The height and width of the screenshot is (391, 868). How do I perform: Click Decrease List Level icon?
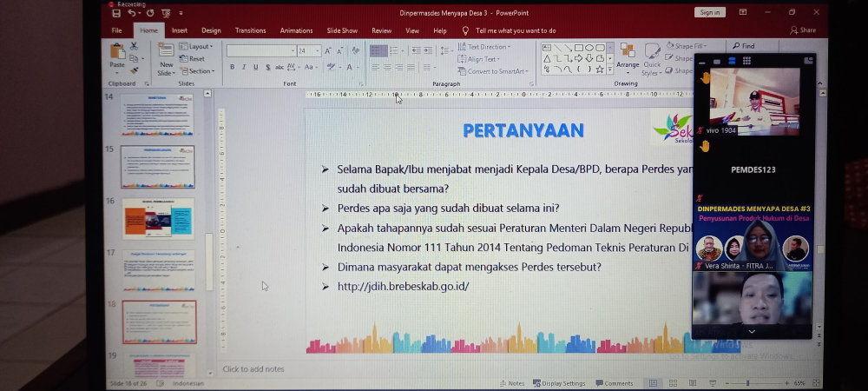[x=417, y=50]
